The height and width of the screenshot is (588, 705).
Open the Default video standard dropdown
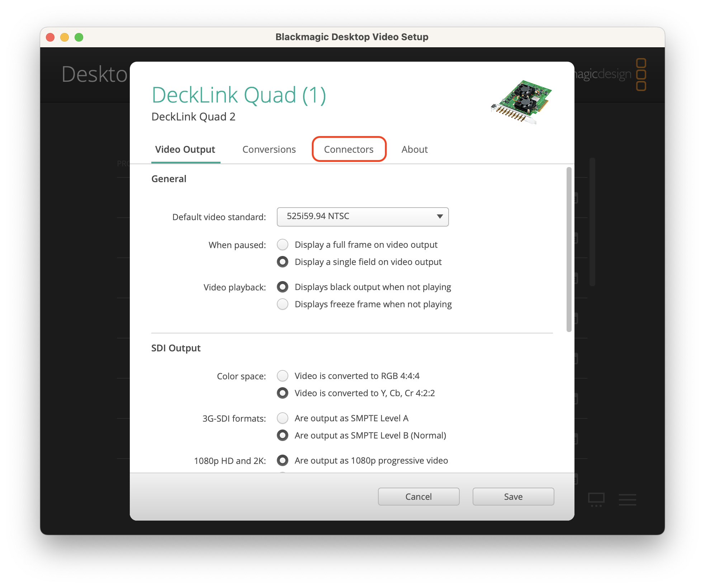pyautogui.click(x=362, y=217)
